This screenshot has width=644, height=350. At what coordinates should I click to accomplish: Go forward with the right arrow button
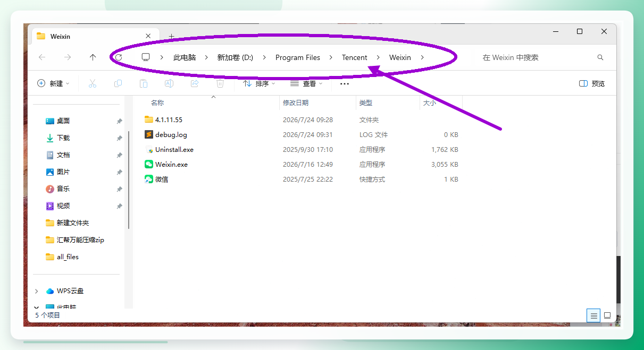pos(68,57)
